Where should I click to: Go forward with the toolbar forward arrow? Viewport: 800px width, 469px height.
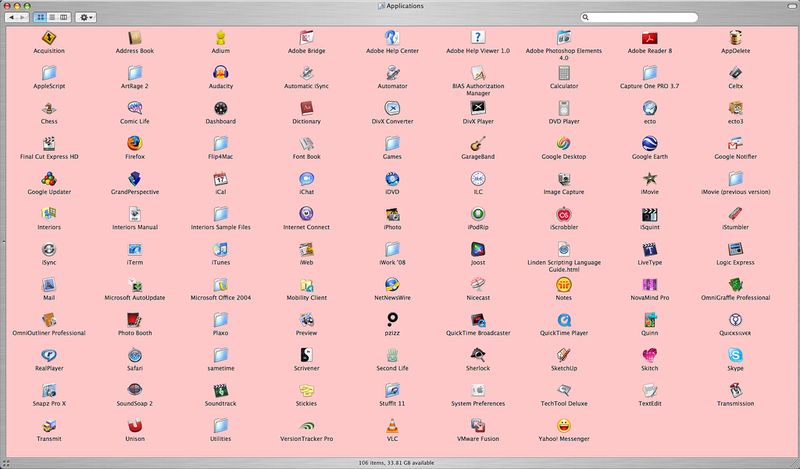coord(23,17)
